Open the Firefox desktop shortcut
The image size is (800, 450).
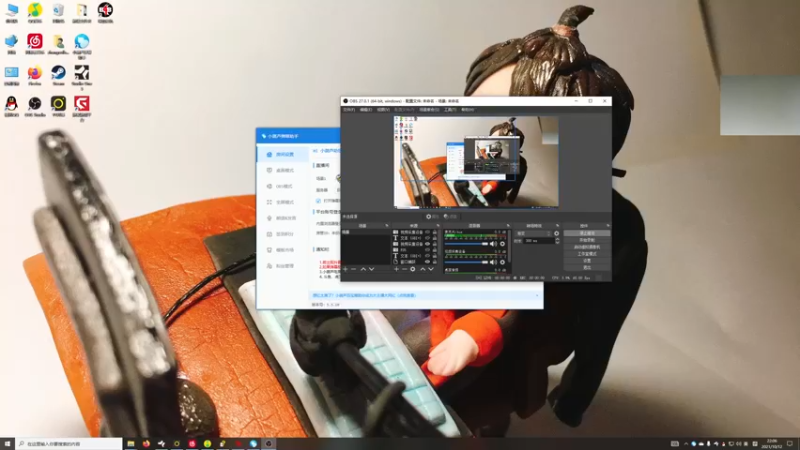coord(35,75)
